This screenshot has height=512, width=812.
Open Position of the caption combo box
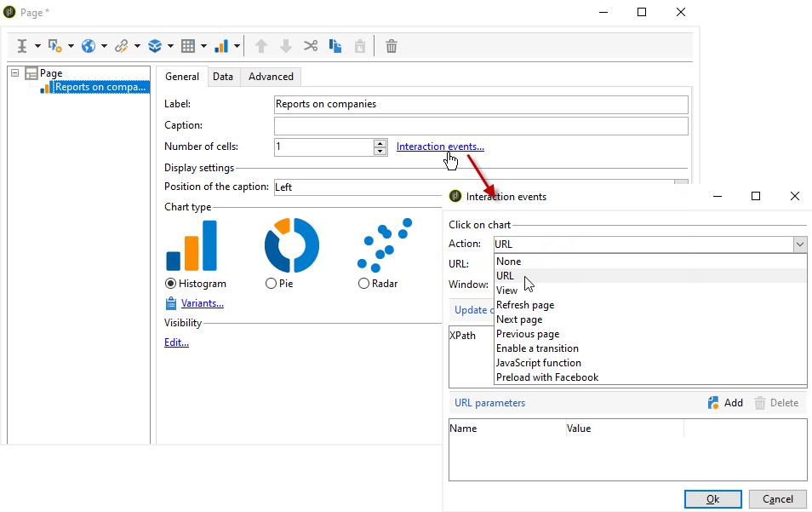[x=682, y=182]
